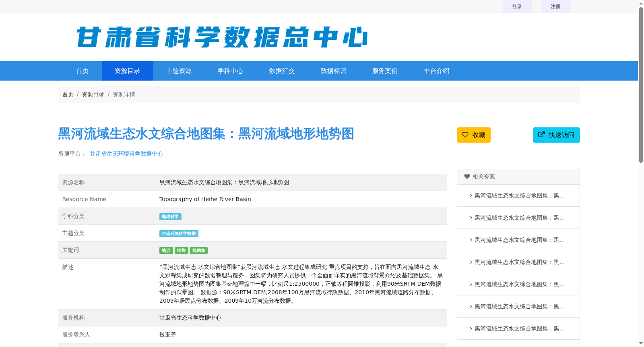Viewport: 644px width, 347px height.
Task: Click the 注册 register button
Action: 555,6
